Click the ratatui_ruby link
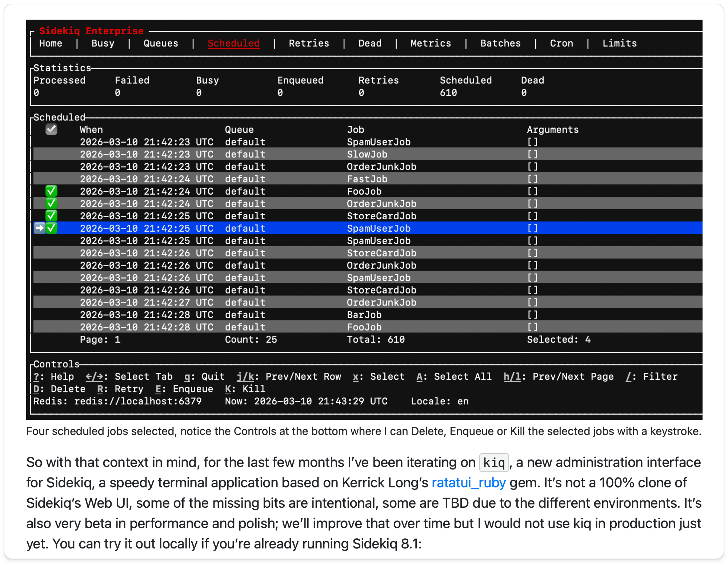 point(468,483)
